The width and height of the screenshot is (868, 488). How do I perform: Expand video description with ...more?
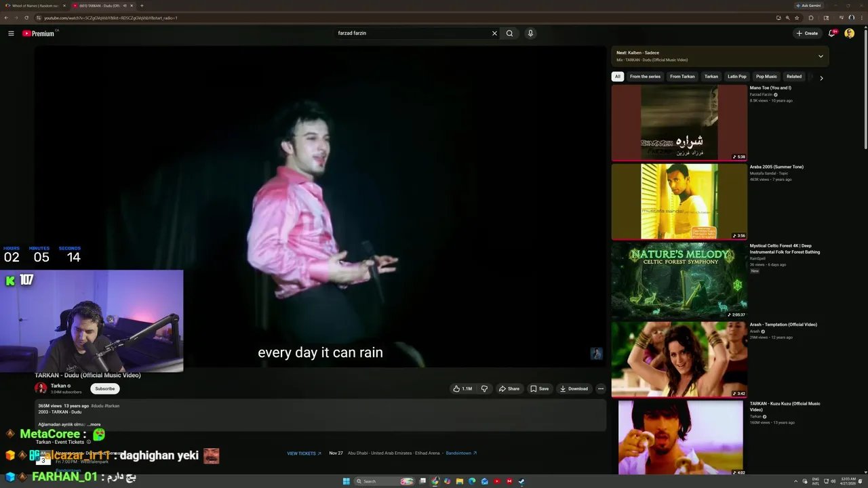pyautogui.click(x=94, y=424)
